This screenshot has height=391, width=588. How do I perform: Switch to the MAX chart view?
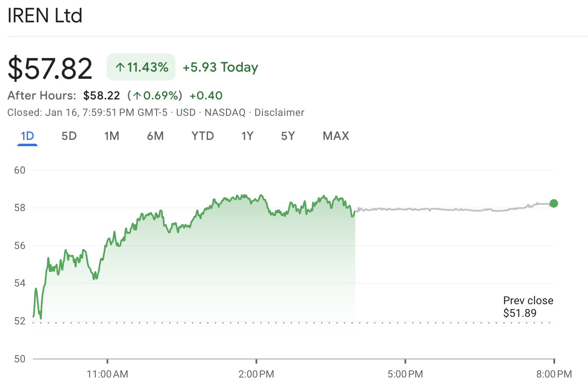click(x=336, y=136)
